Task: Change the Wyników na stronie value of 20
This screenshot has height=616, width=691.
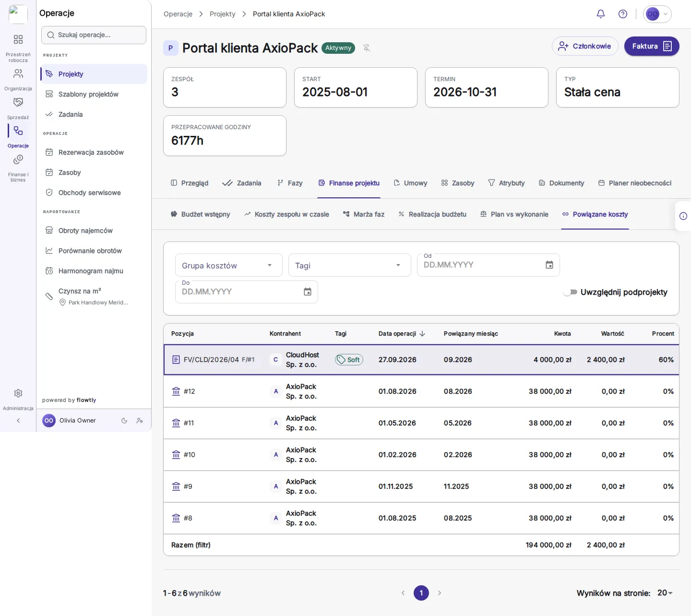Action: [665, 593]
